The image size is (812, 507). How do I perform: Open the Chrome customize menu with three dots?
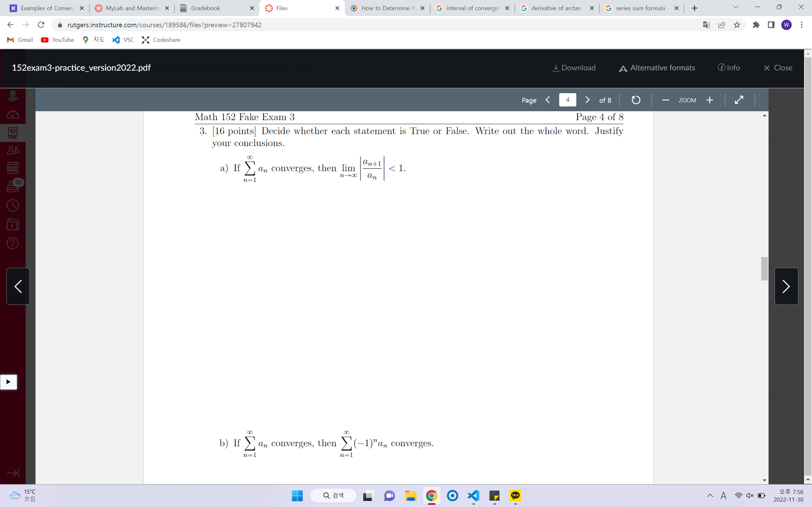click(x=802, y=25)
